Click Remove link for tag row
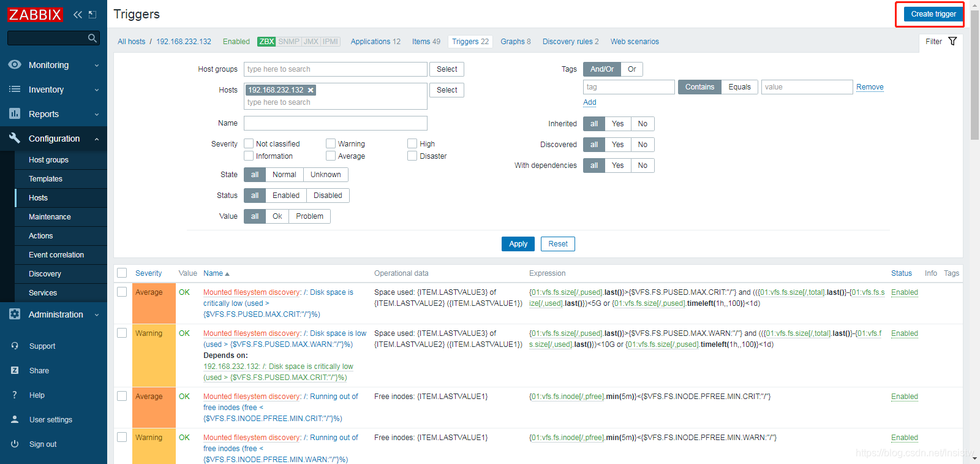Image resolution: width=980 pixels, height=464 pixels. 870,87
